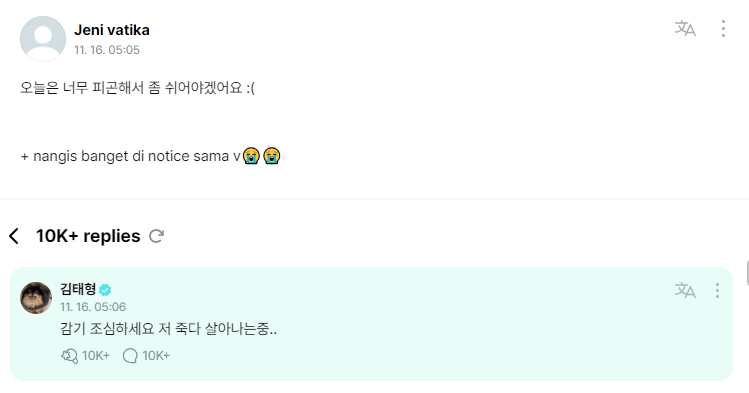Click the 11. 16. 05:06 reply timestamp

(x=93, y=307)
